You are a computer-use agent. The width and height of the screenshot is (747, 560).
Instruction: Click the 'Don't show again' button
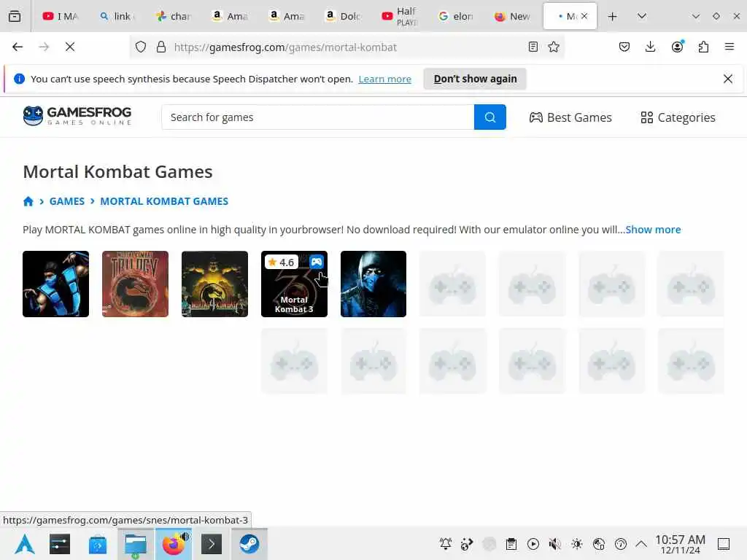475,79
